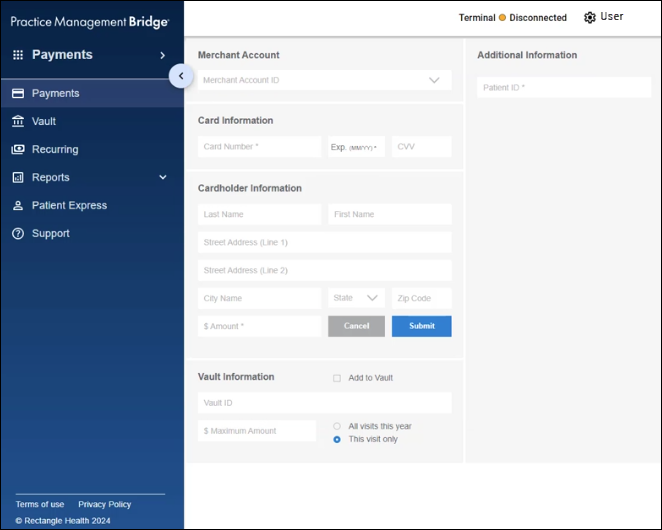Click the Reports chart icon

(x=18, y=177)
